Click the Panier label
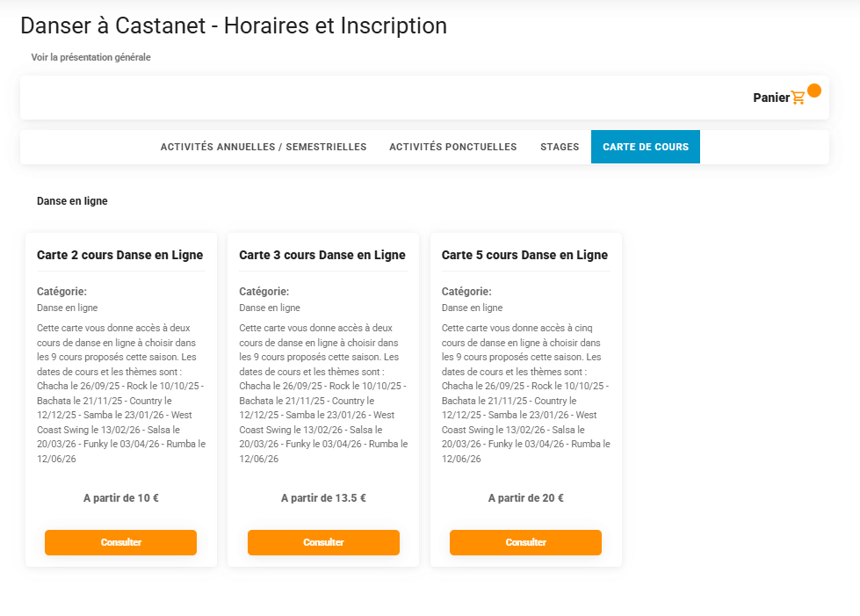 (x=771, y=98)
